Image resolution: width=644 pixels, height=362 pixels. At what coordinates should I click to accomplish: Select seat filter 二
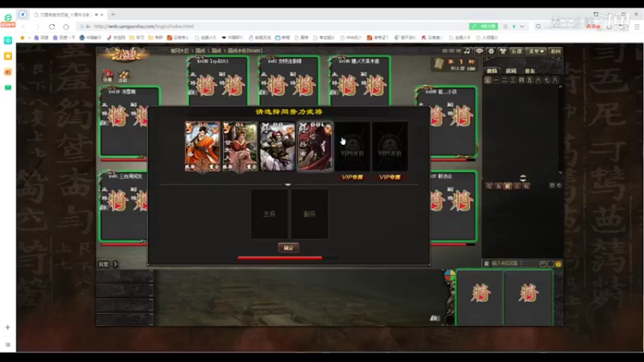505,80
